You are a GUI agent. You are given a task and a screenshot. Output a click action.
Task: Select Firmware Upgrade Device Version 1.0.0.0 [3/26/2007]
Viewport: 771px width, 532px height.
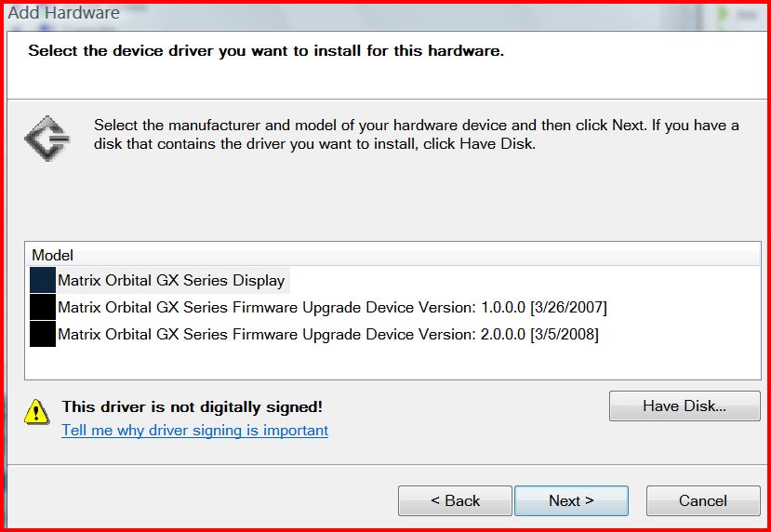(x=332, y=307)
